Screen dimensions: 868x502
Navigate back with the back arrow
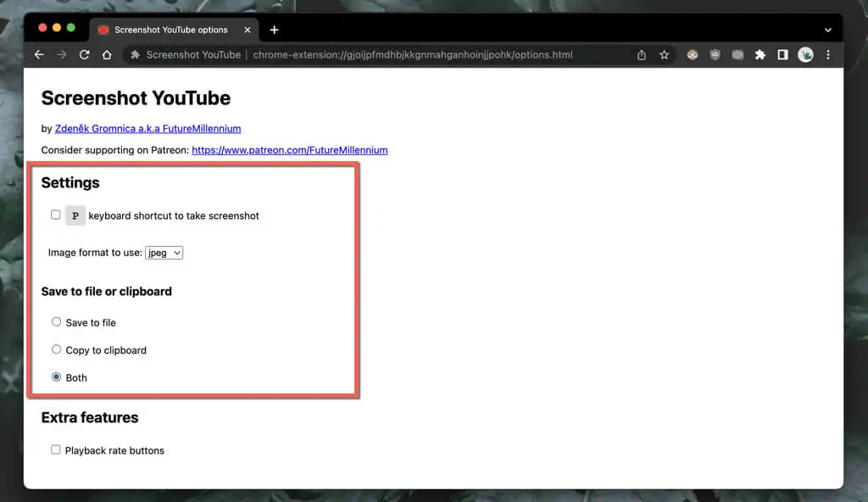(x=39, y=54)
